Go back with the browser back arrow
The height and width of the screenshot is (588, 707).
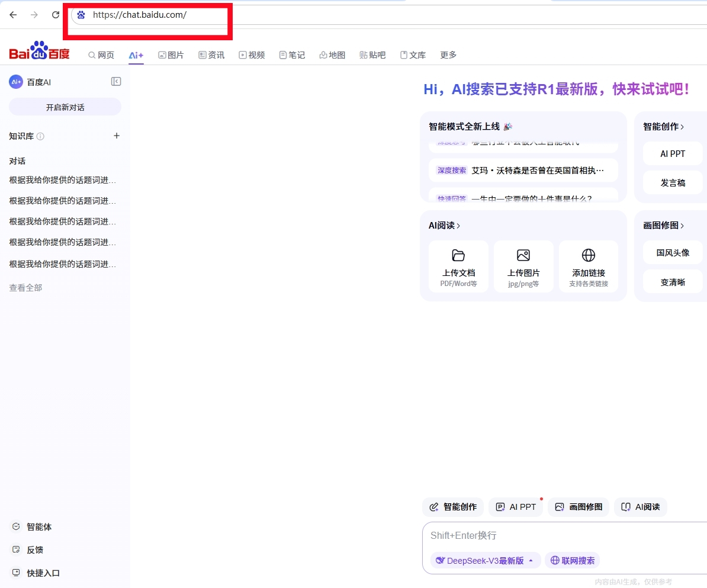pos(13,15)
